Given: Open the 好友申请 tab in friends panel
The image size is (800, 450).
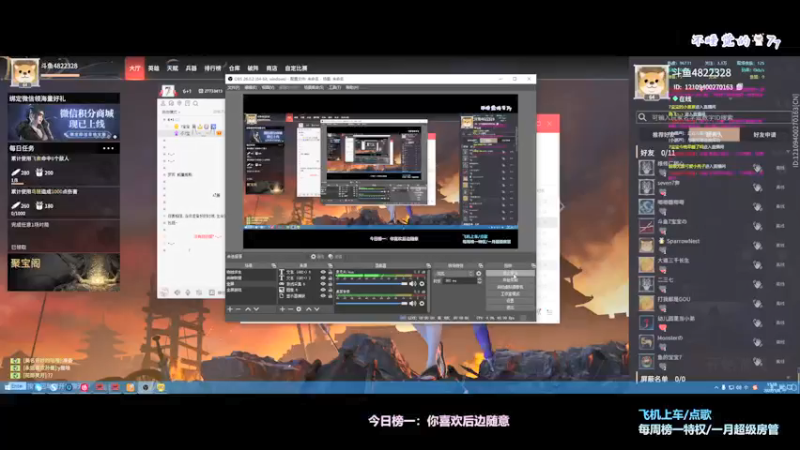Looking at the screenshot, I should click(764, 135).
